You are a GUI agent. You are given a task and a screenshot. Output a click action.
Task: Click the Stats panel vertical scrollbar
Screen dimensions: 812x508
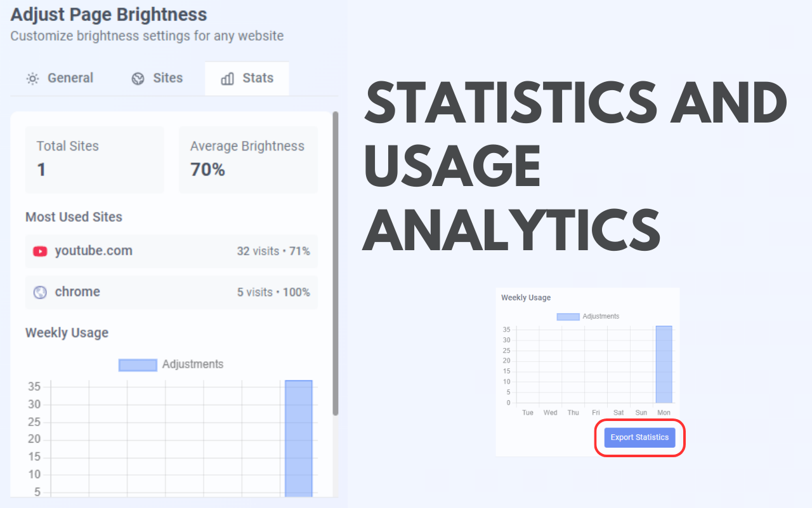tap(336, 264)
